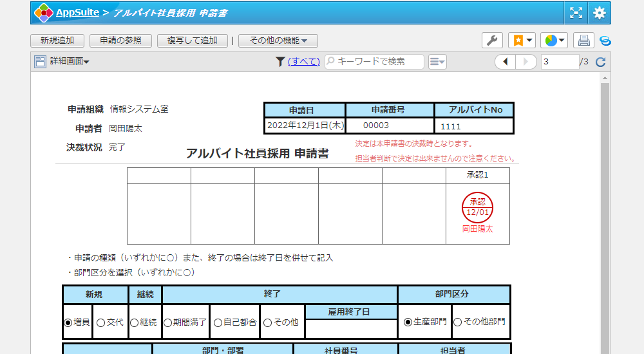Select the 増員 radio button
The width and height of the screenshot is (644, 354).
tap(68, 322)
